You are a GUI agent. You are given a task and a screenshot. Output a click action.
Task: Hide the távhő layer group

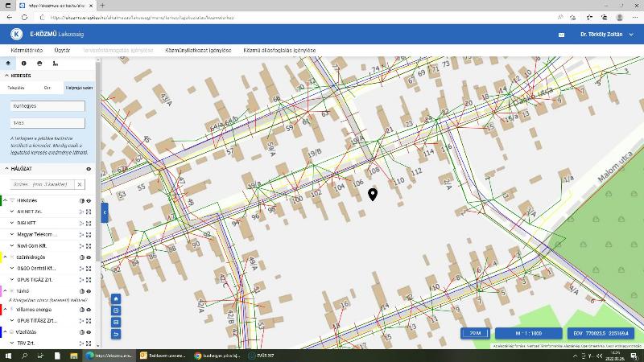[89, 291]
